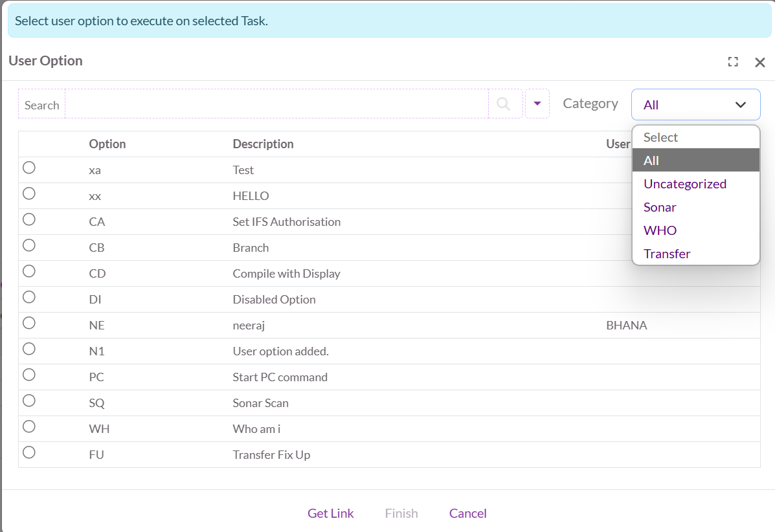Click the search magnifier icon
The width and height of the screenshot is (775, 532).
(504, 104)
